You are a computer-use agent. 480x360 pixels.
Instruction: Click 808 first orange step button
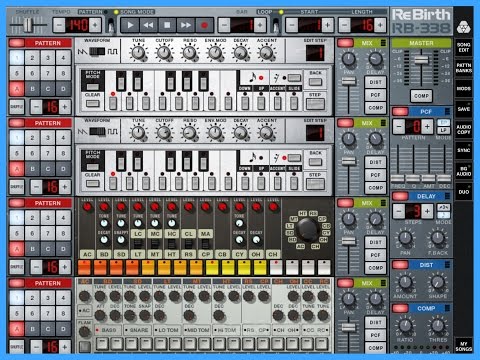[x=84, y=268]
